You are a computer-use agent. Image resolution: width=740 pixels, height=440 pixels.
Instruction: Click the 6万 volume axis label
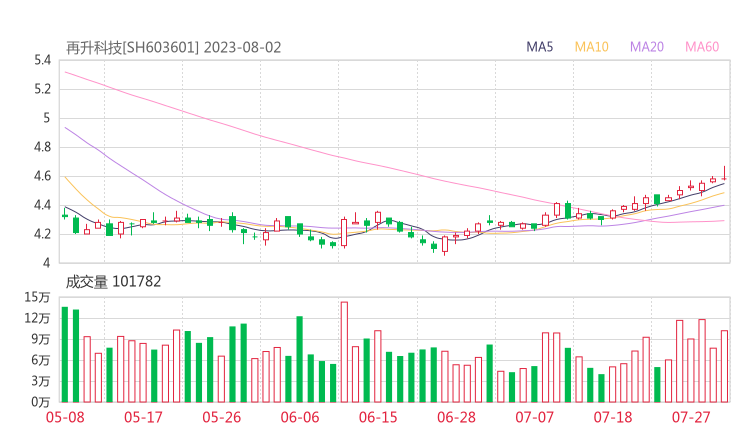[x=41, y=360]
